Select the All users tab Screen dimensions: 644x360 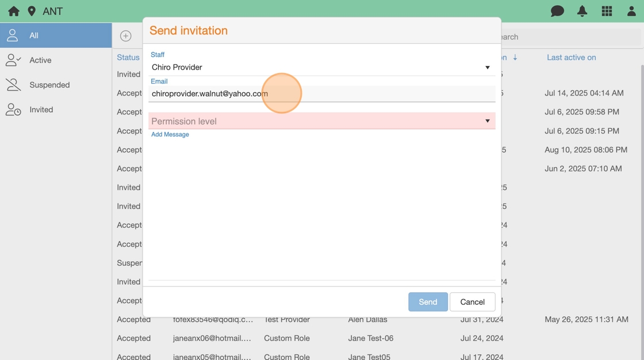(56, 36)
